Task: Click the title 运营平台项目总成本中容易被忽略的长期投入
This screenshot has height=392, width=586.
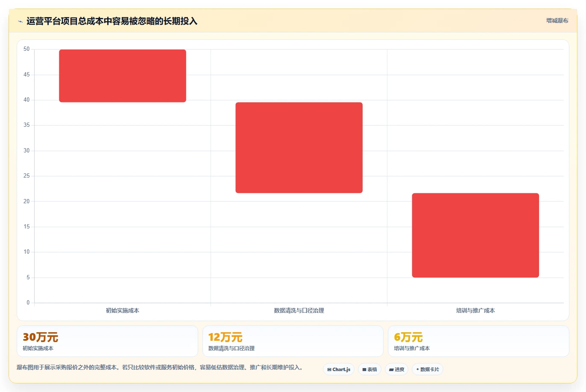Action: click(x=112, y=21)
